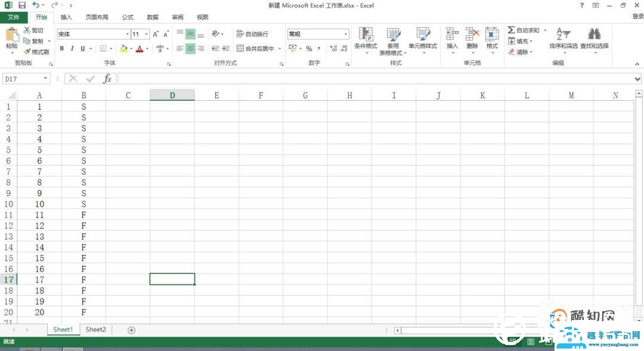Switch to the Sheet2 worksheet tab

click(95, 330)
